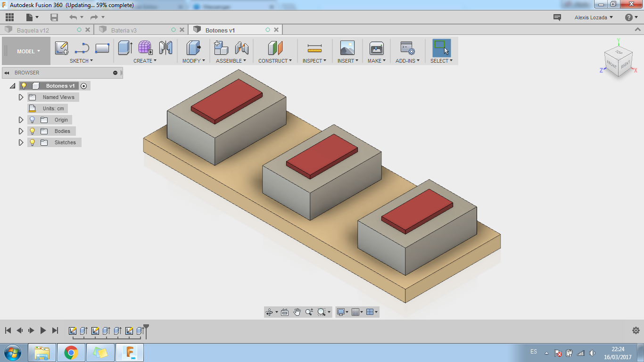Open the MODIFY menu
644x362 pixels.
pos(194,61)
